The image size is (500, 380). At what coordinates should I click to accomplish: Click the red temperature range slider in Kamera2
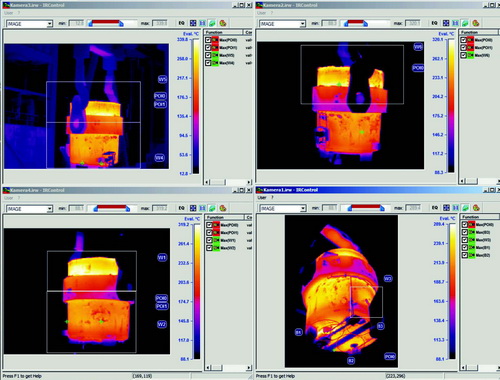[356, 22]
